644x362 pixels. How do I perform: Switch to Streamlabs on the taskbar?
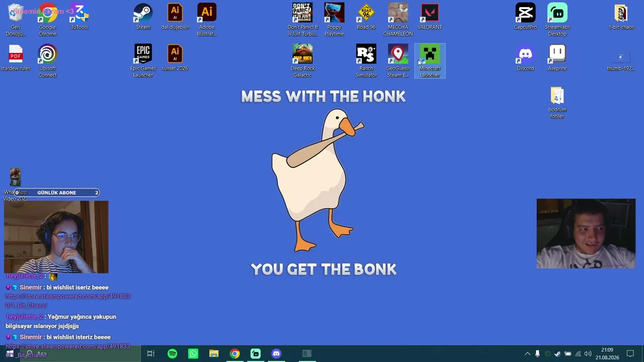click(x=256, y=353)
